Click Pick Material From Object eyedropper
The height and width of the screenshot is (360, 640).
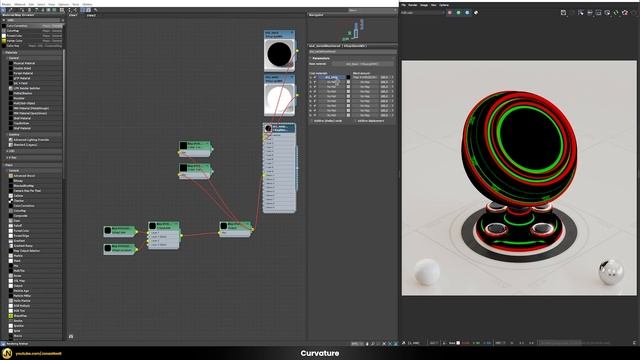(11, 10)
